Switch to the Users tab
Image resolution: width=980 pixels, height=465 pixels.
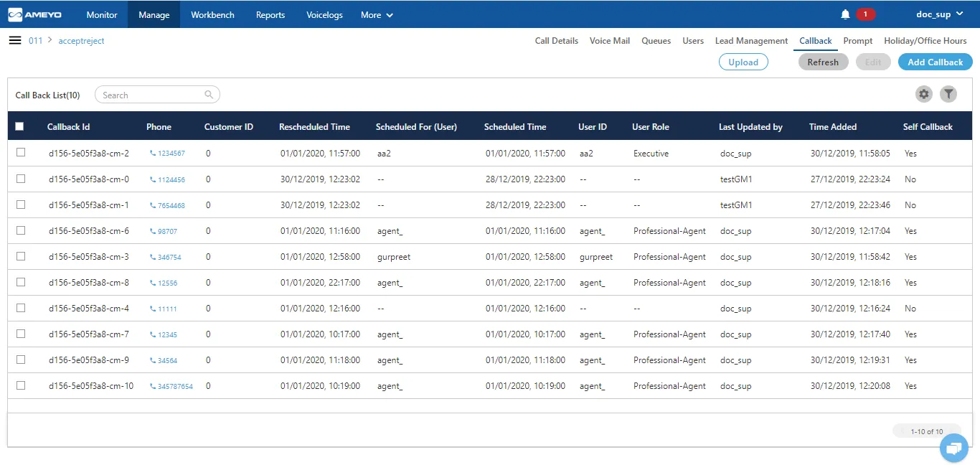693,41
